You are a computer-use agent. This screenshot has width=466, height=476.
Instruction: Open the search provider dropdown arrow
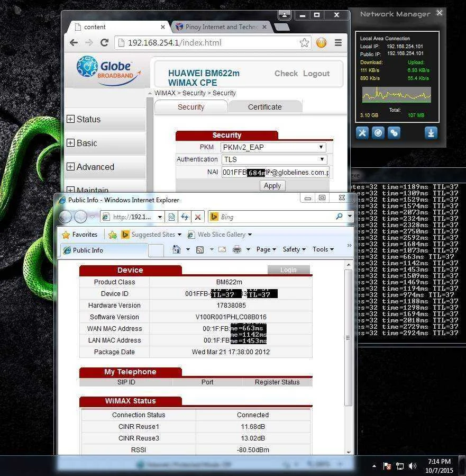[350, 217]
